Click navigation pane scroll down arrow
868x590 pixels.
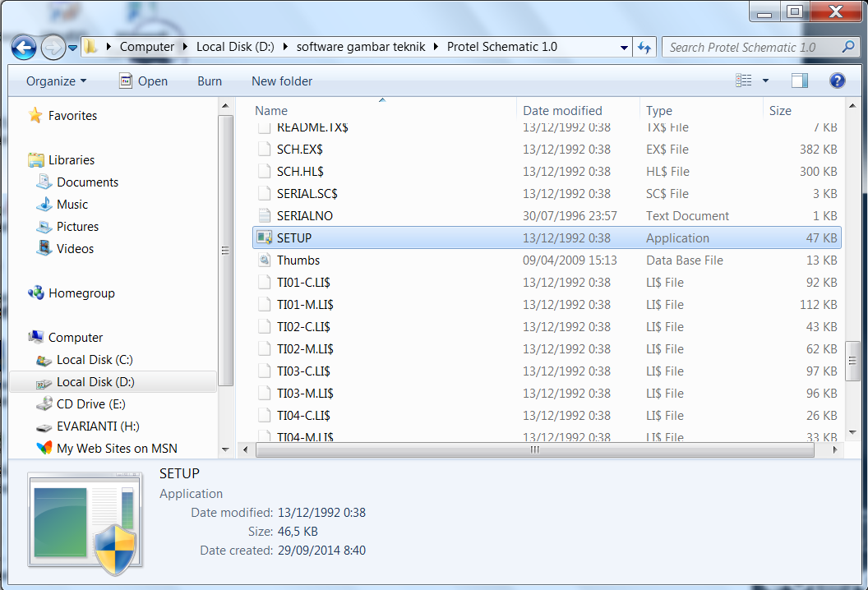pos(224,449)
